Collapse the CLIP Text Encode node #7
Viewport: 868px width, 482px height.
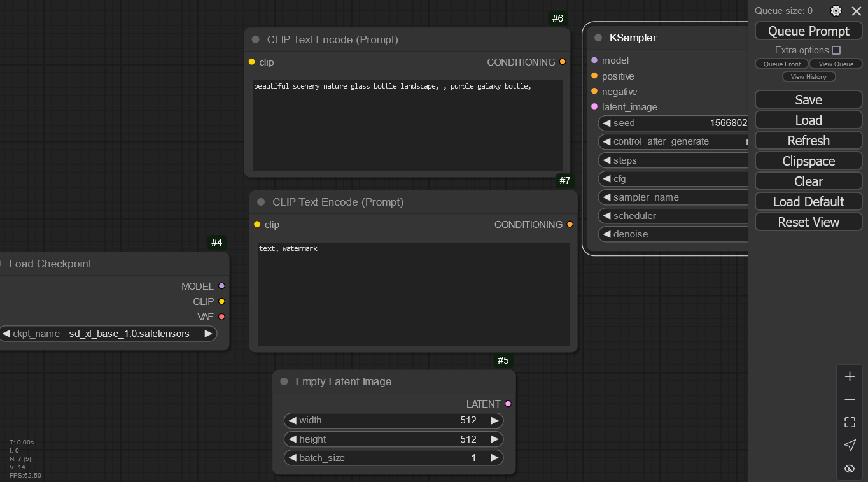[x=261, y=202]
